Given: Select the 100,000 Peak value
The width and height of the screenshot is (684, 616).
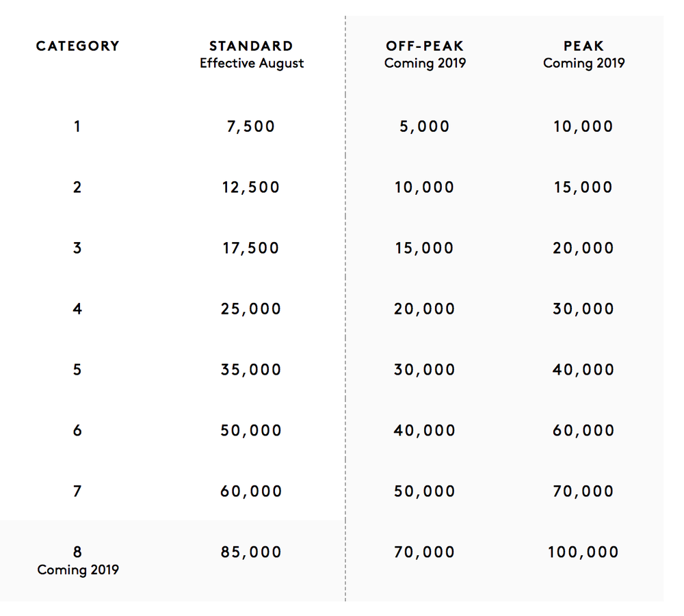Looking at the screenshot, I should coord(583,552).
